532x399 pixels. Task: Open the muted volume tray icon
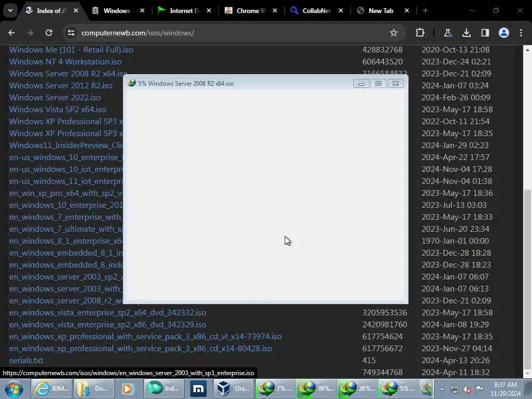(467, 389)
